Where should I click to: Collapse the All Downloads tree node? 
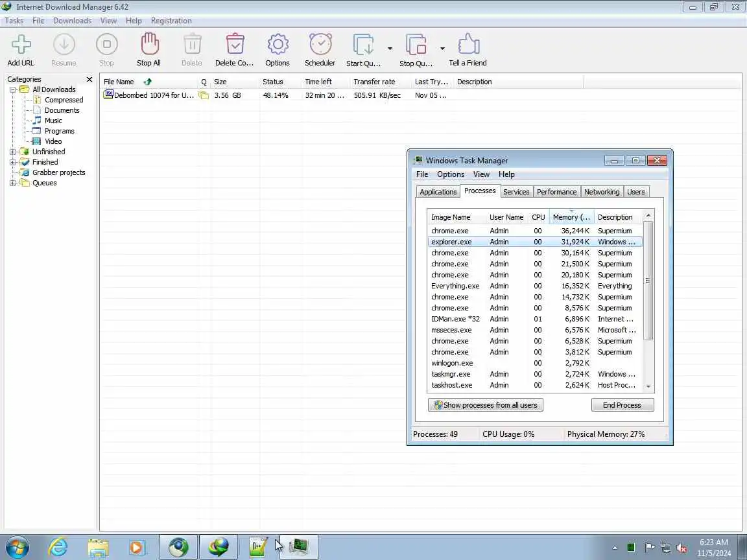(x=13, y=89)
